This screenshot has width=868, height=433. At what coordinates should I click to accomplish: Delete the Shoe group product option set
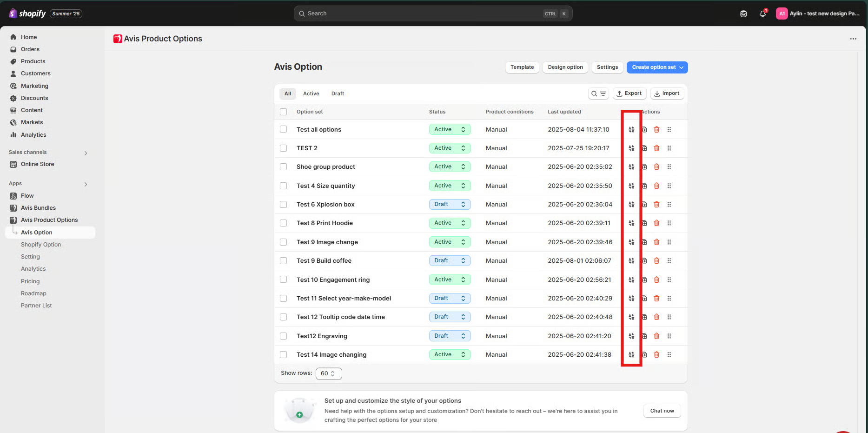click(656, 167)
